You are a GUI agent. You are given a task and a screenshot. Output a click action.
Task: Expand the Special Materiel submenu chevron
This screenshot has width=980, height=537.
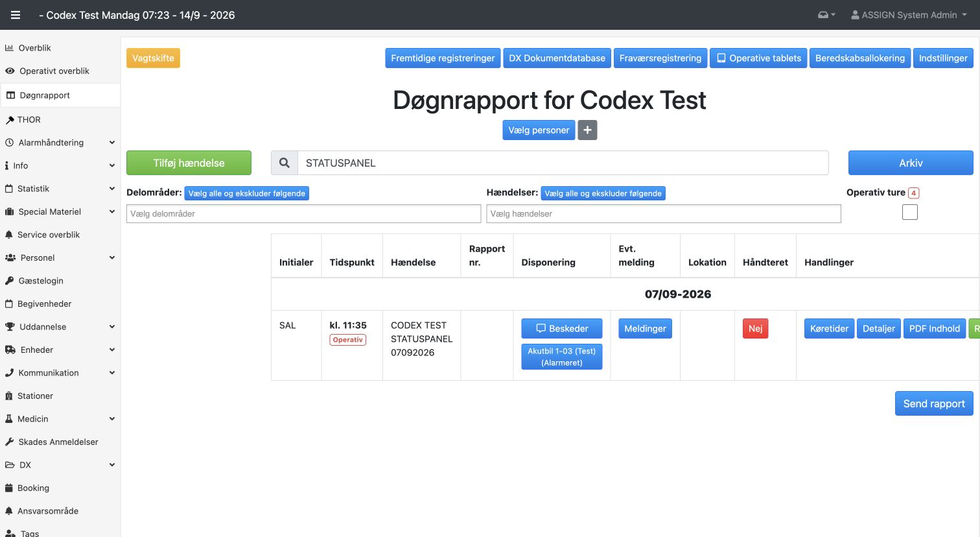[x=112, y=212]
